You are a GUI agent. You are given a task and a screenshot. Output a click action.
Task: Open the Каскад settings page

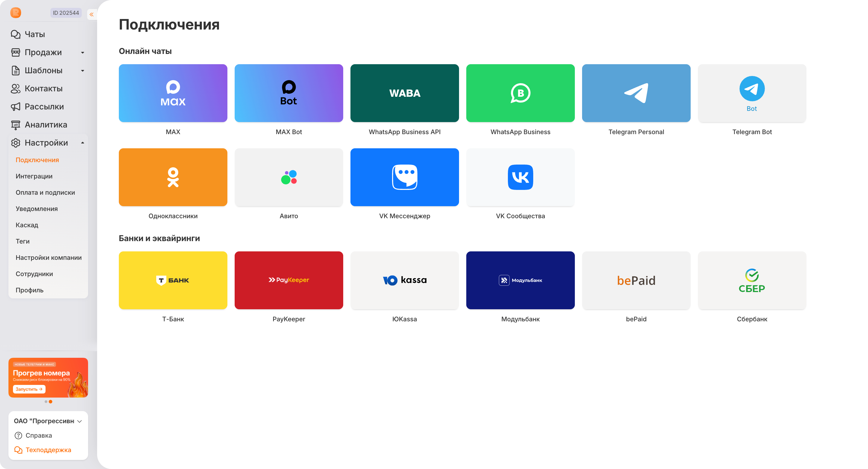pyautogui.click(x=27, y=225)
